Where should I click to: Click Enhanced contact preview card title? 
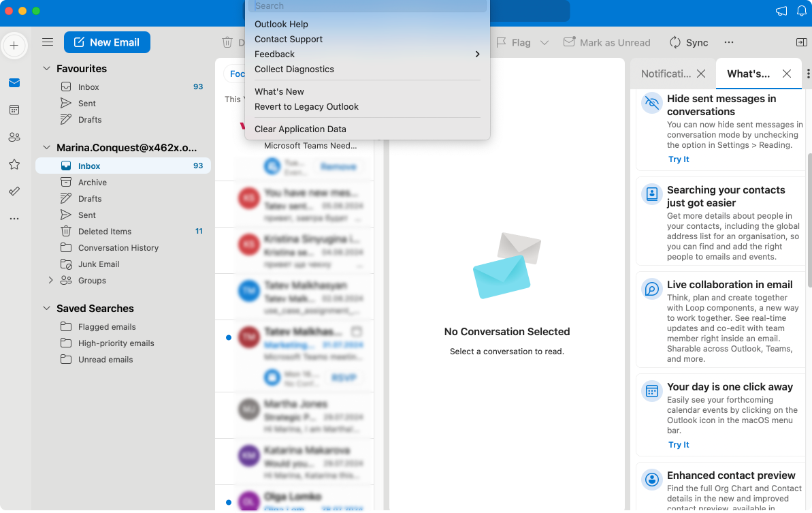731,476
